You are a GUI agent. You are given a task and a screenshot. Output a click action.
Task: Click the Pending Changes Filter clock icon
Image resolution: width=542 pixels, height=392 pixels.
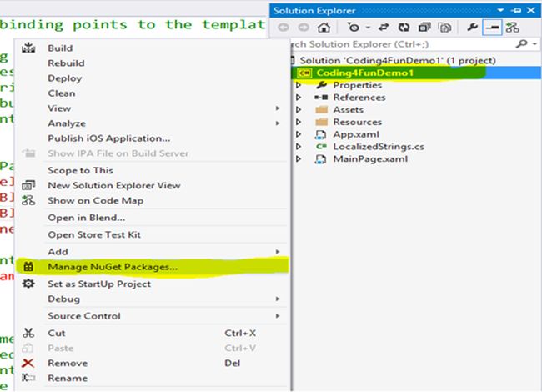[x=354, y=28]
